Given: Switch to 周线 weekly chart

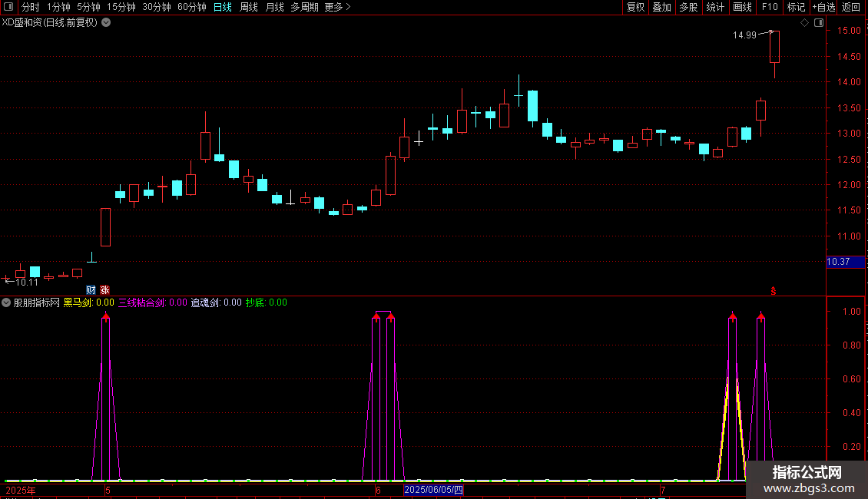Looking at the screenshot, I should coord(249,7).
